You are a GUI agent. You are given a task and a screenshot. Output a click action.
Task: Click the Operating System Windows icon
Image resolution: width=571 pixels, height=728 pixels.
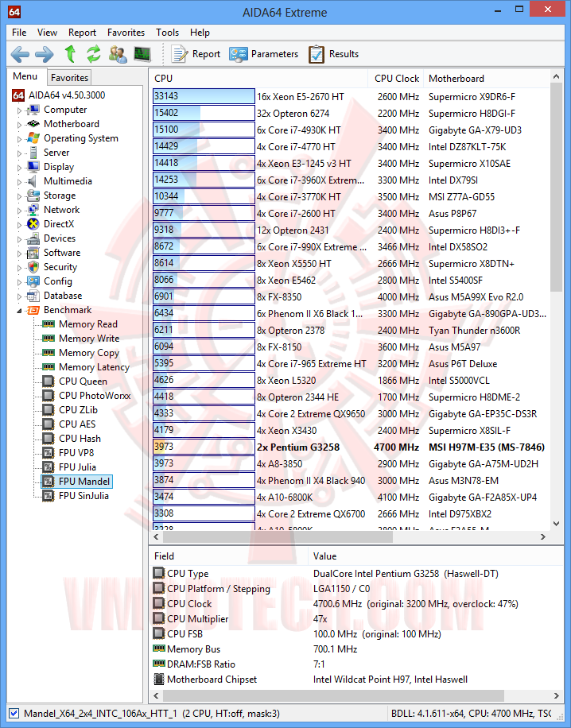pyautogui.click(x=33, y=138)
